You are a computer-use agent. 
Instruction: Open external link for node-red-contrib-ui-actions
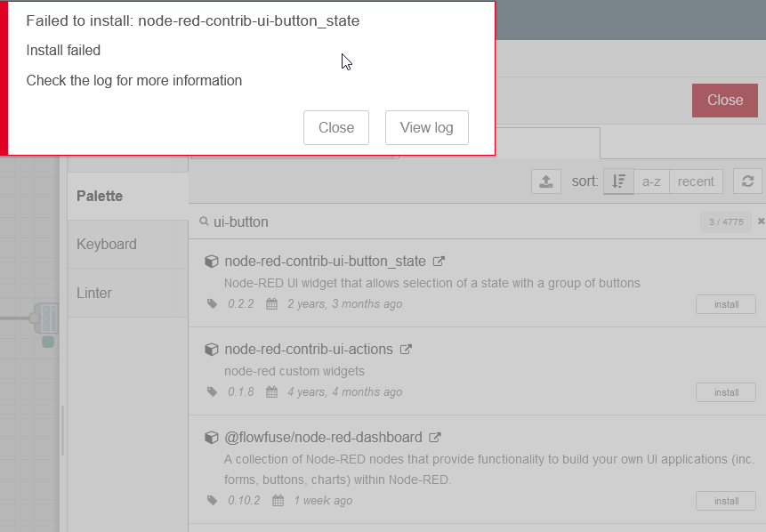[x=407, y=350]
